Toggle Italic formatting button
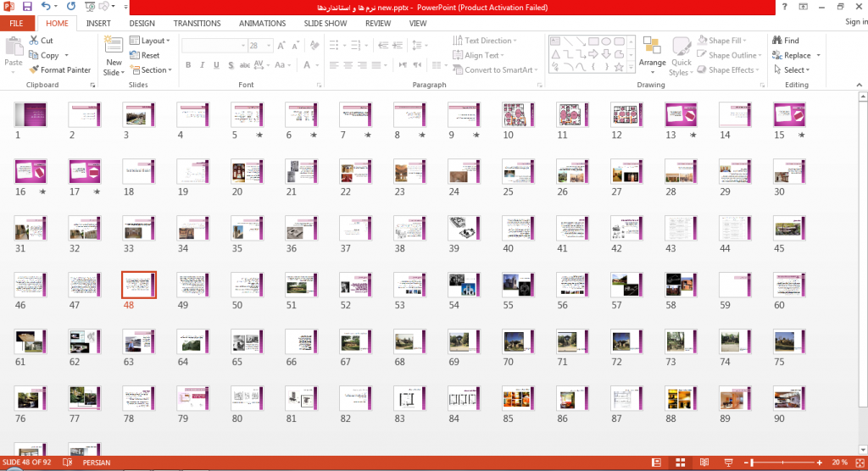This screenshot has width=868, height=471. [202, 64]
